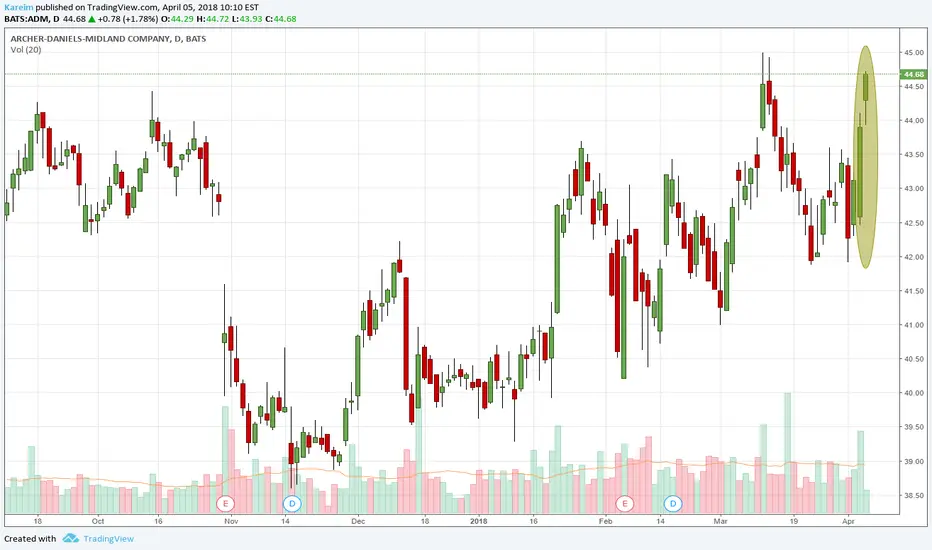Click the 41.00 price axis label
The width and height of the screenshot is (932, 550).
coord(914,325)
